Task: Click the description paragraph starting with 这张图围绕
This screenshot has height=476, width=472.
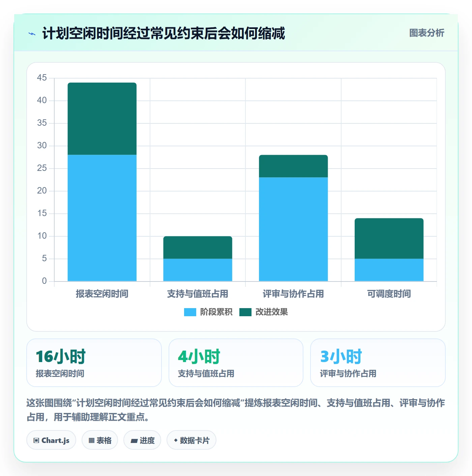Action: pyautogui.click(x=236, y=410)
